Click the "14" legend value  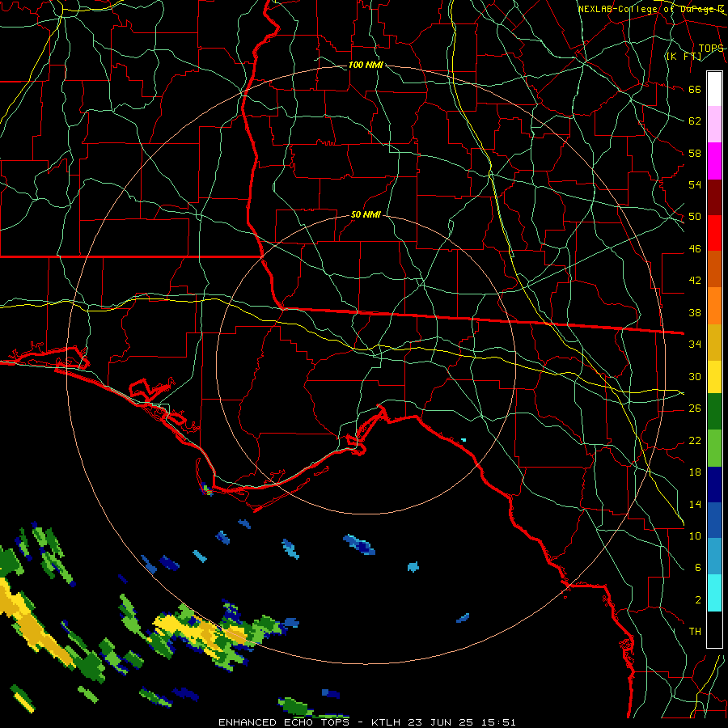695,504
